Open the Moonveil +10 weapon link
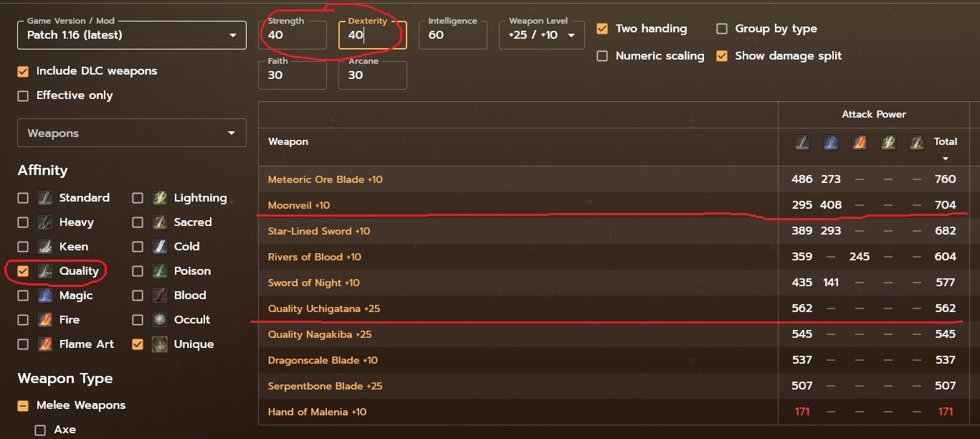The height and width of the screenshot is (439, 980). point(299,205)
